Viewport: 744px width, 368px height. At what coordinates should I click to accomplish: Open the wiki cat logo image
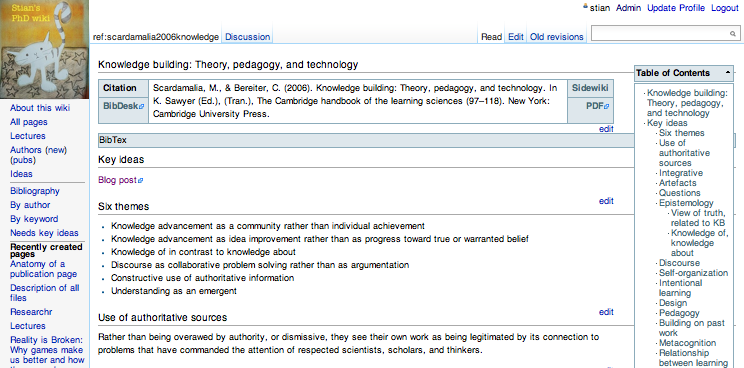pos(45,49)
